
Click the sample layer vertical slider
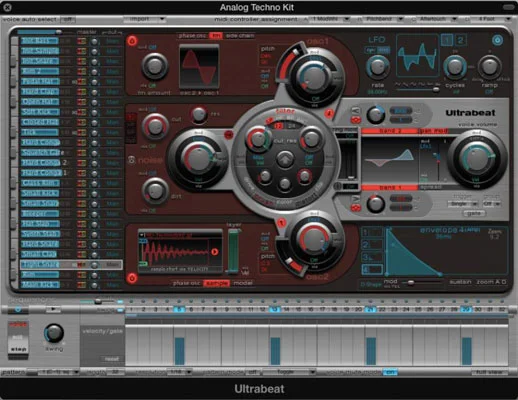233,251
